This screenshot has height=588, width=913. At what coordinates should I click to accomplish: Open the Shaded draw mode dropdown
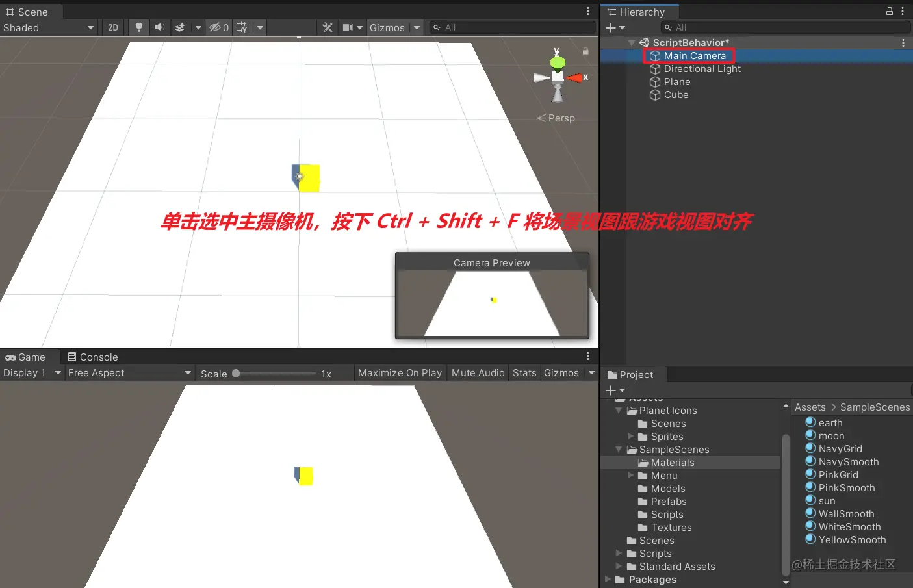click(x=49, y=27)
